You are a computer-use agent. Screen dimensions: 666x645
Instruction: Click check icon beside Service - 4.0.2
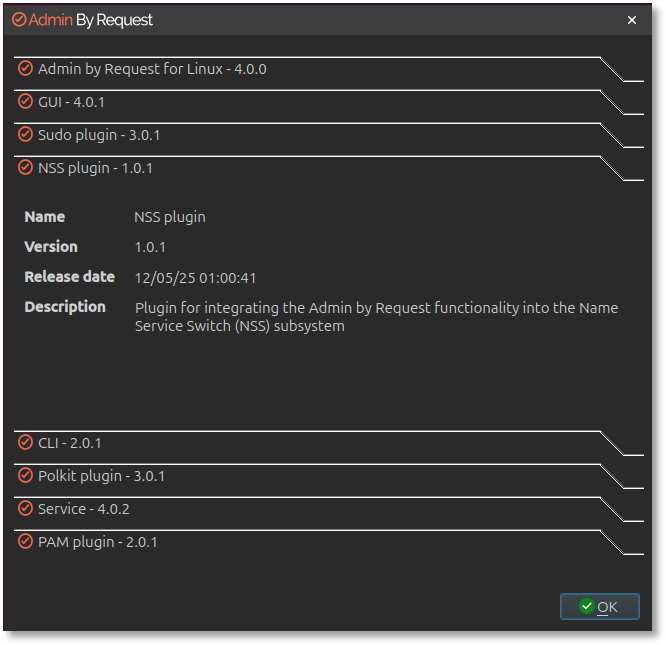[x=25, y=509]
